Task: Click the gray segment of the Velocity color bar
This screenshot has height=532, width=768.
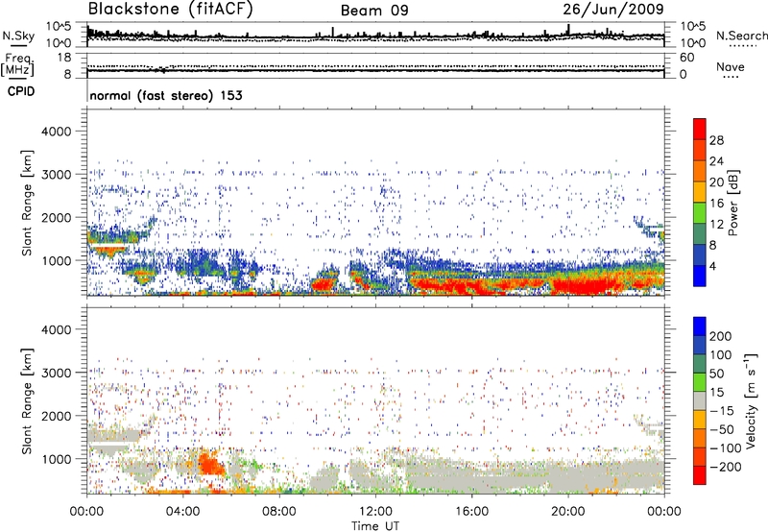Action: pyautogui.click(x=700, y=400)
